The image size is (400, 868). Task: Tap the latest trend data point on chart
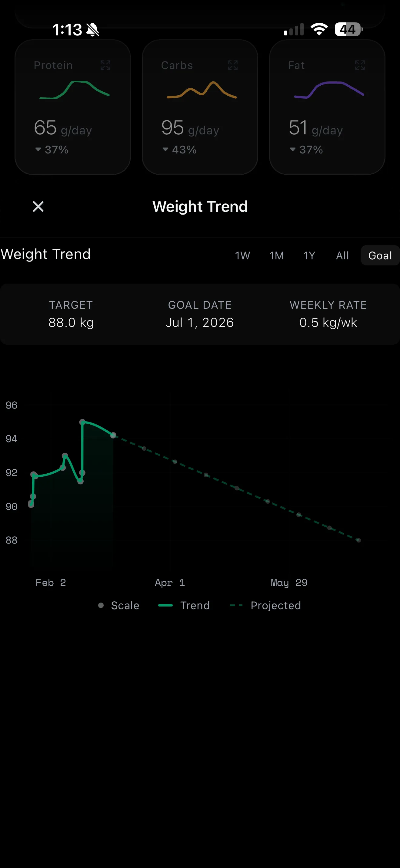[x=113, y=436]
